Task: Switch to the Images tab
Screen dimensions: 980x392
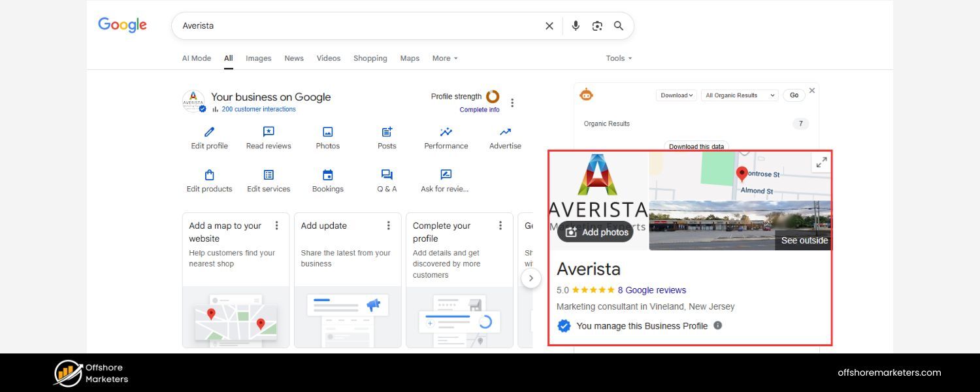Action: (259, 58)
